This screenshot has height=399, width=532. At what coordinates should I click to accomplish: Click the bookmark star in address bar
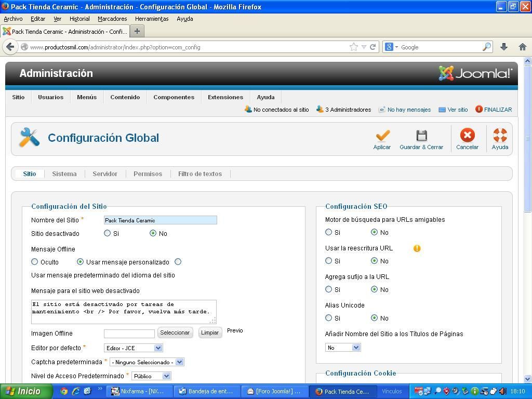pyautogui.click(x=353, y=47)
